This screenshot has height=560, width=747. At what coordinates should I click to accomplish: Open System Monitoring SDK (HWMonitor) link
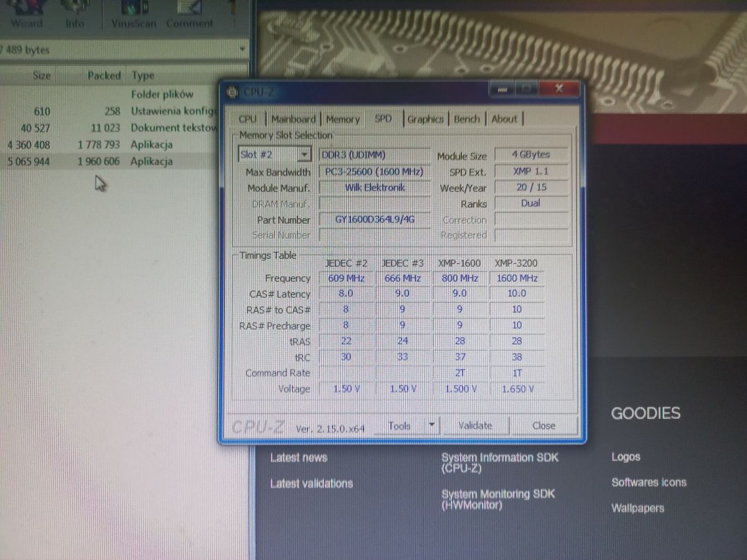tap(498, 499)
